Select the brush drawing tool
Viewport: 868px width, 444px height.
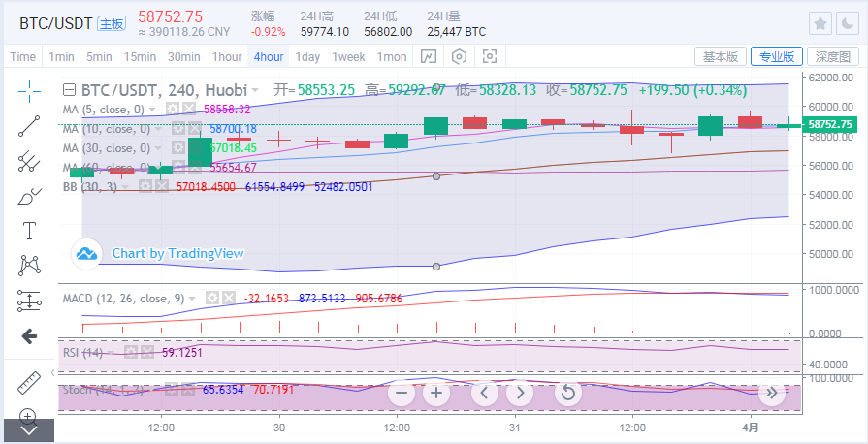point(29,196)
